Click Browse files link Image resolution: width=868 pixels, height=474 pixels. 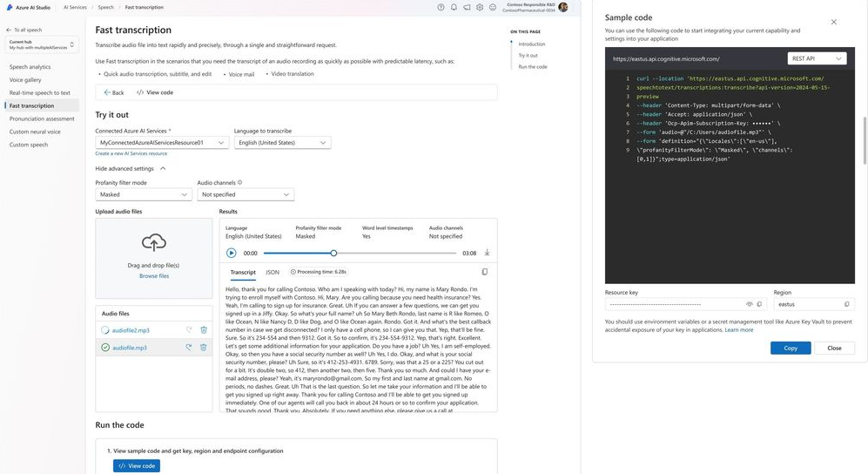pos(154,275)
